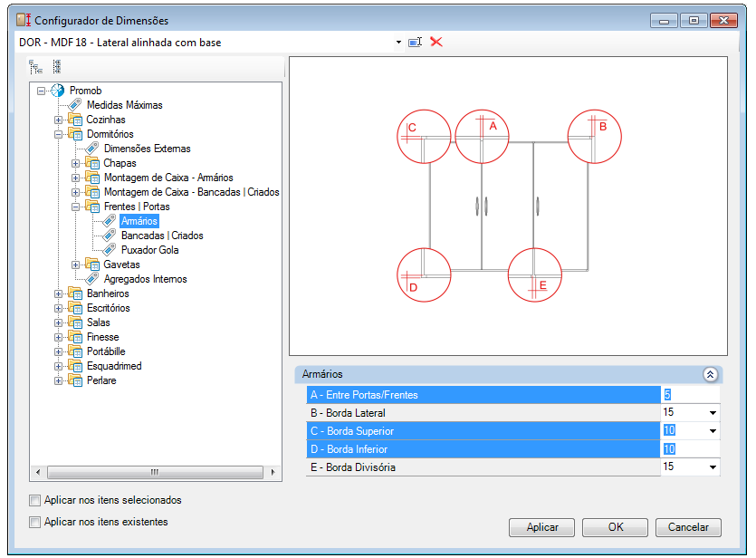Click the Portábille folder icon

tap(75, 351)
